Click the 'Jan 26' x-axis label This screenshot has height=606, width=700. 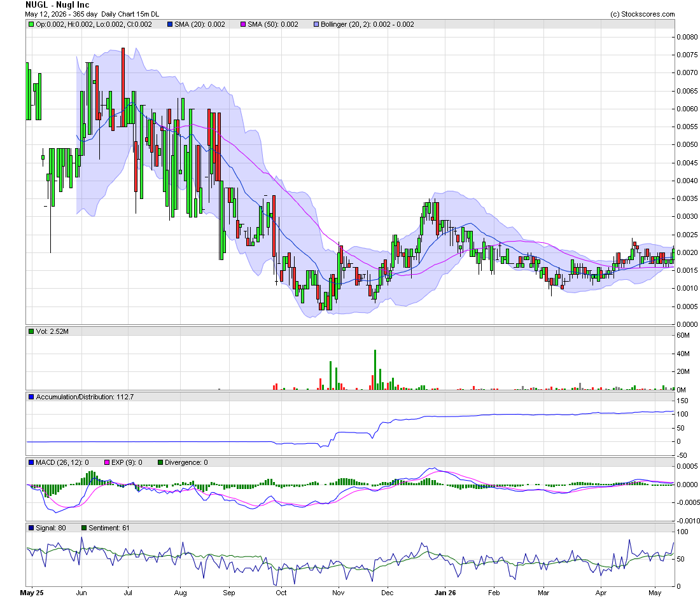[x=445, y=593]
